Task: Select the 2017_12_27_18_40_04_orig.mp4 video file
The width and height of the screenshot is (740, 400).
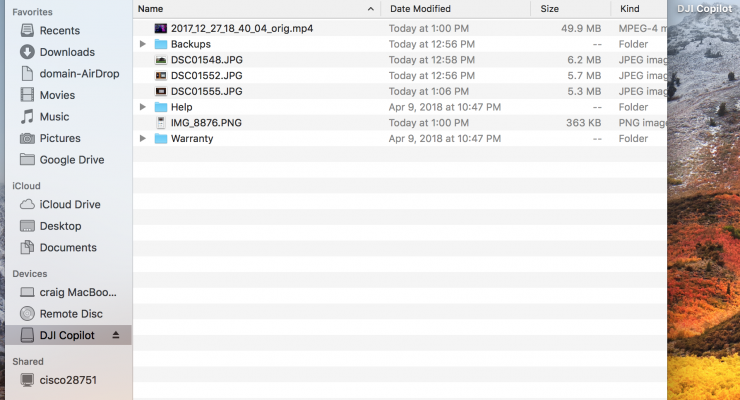Action: [400, 28]
